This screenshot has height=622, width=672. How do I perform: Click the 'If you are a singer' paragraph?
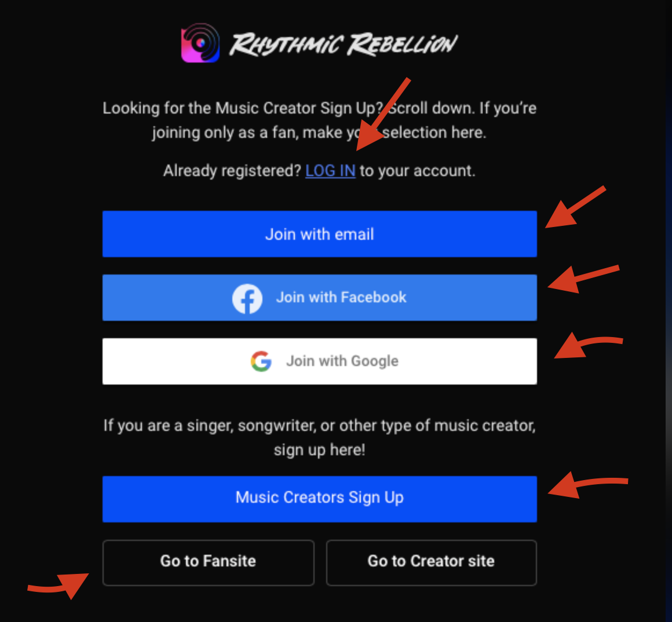(x=320, y=437)
